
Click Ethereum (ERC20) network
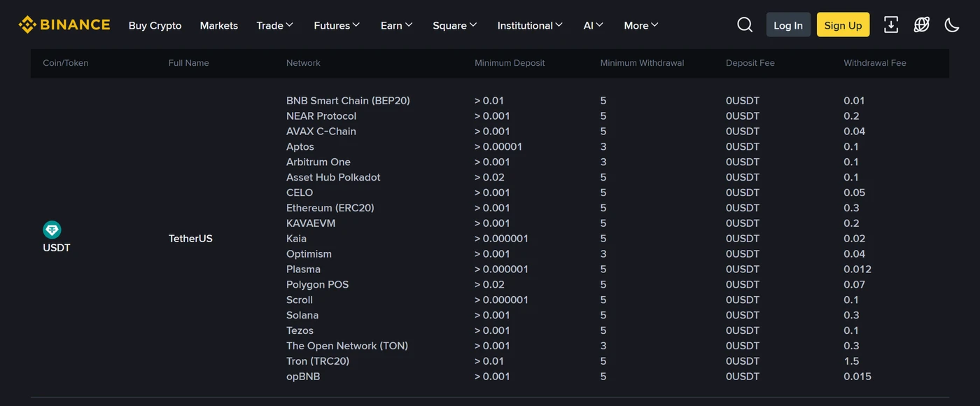coord(330,208)
